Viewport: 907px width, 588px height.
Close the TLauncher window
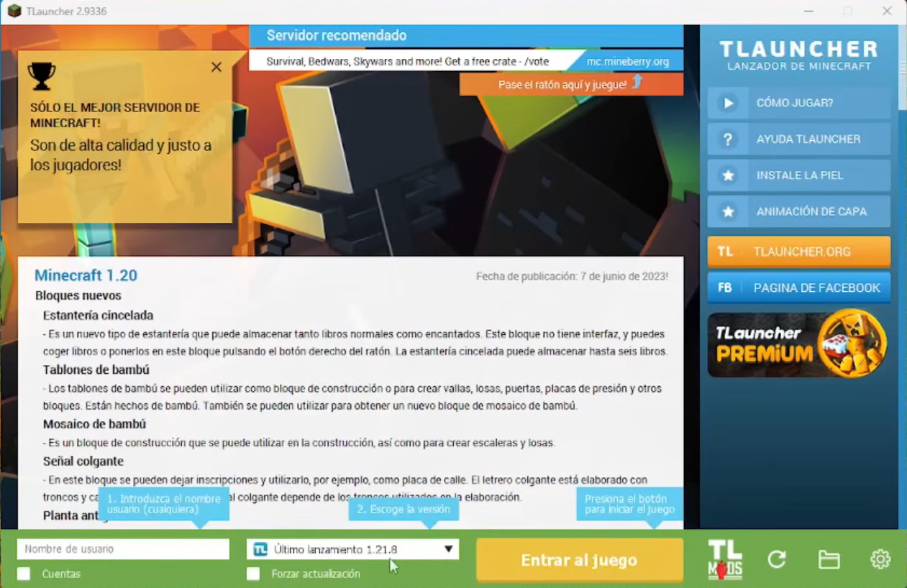pos(887,12)
